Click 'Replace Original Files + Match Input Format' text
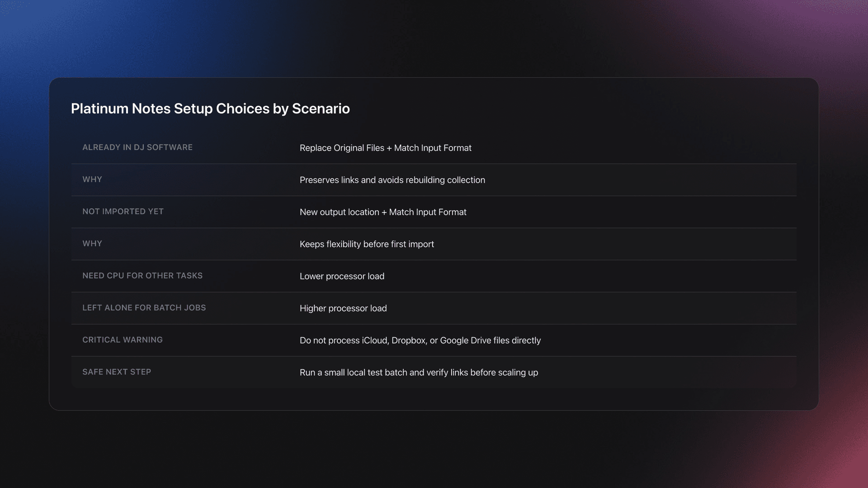 [x=385, y=148]
